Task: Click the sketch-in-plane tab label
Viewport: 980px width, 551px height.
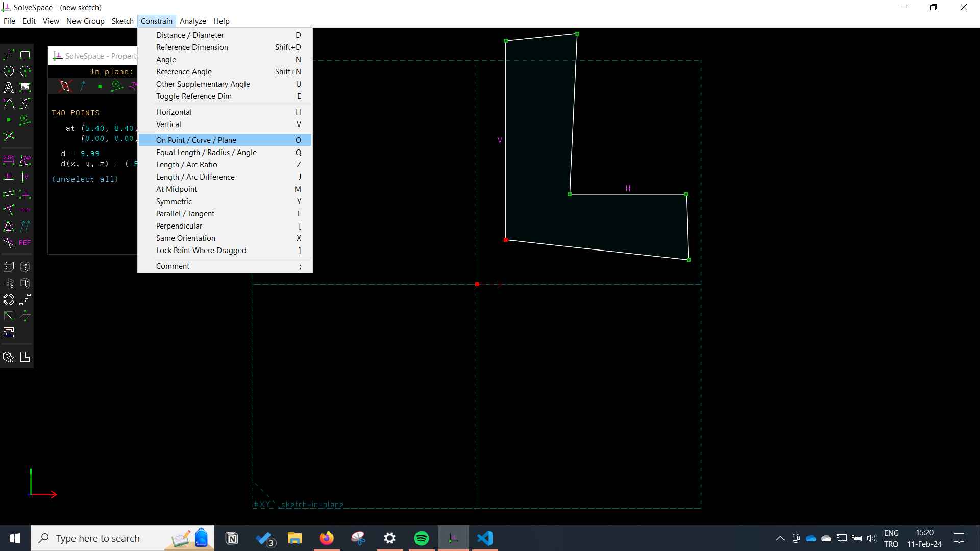Action: coord(312,505)
